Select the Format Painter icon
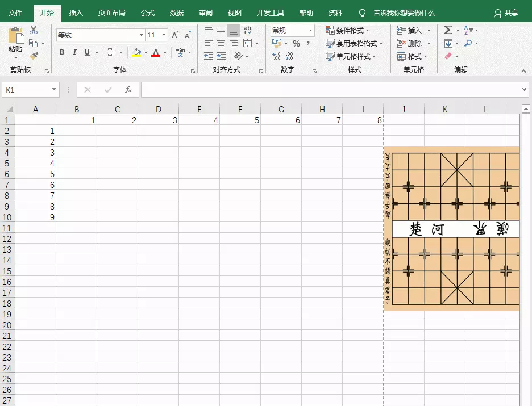The height and width of the screenshot is (406, 532). coord(32,56)
